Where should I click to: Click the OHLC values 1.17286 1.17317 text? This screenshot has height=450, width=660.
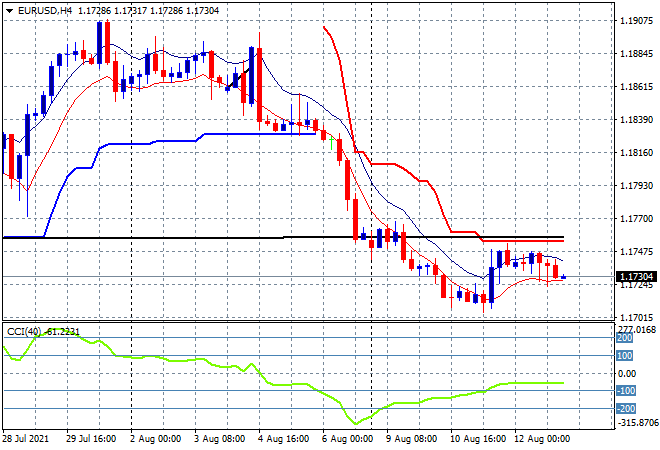click(112, 11)
